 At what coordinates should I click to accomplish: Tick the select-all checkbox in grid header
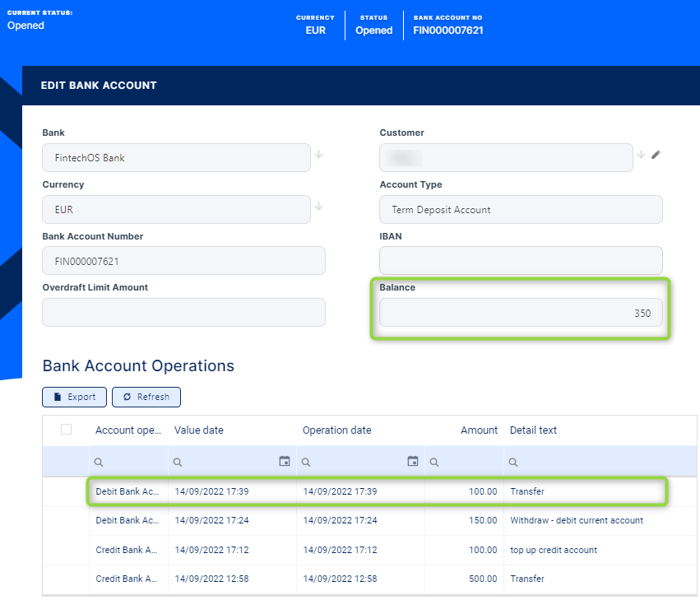click(67, 430)
